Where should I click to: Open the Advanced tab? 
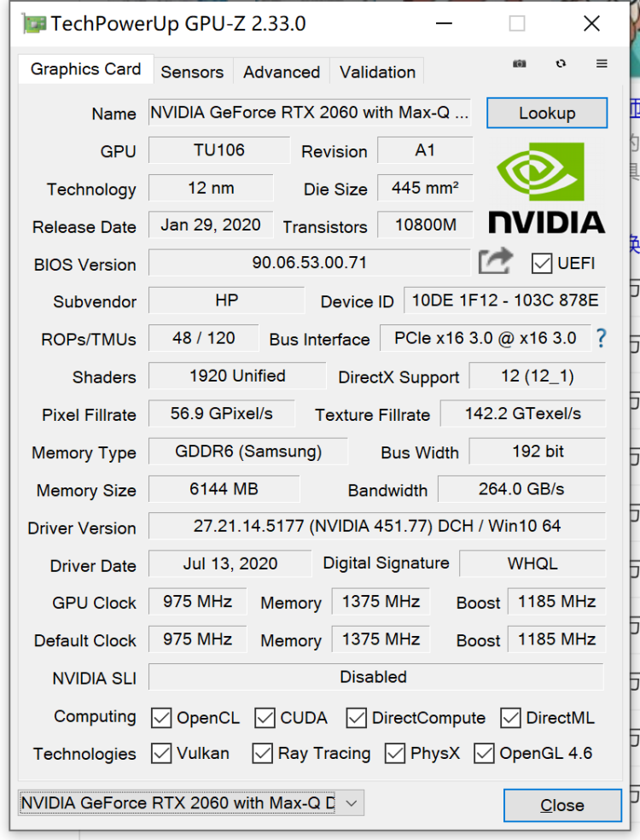click(282, 72)
